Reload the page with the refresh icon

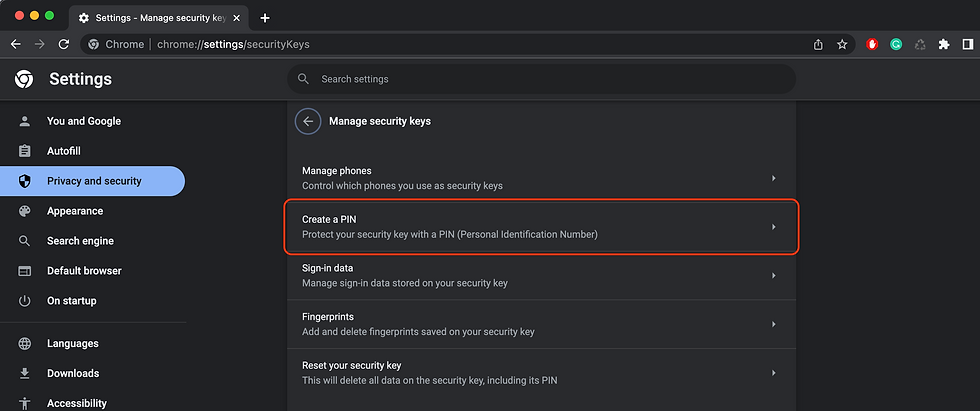click(x=64, y=44)
